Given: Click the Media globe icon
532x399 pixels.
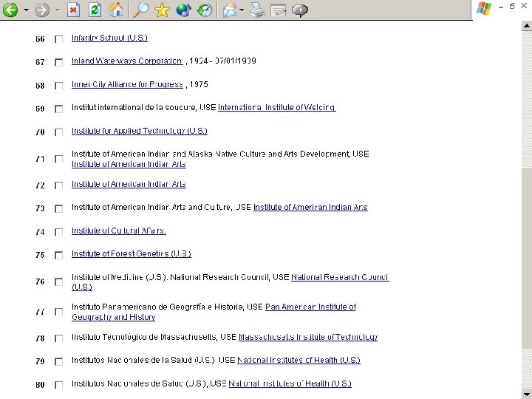Looking at the screenshot, I should click(x=183, y=10).
